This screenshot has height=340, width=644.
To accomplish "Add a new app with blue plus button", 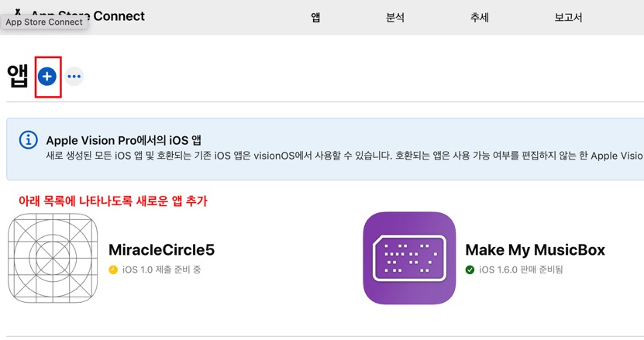I will coord(46,77).
